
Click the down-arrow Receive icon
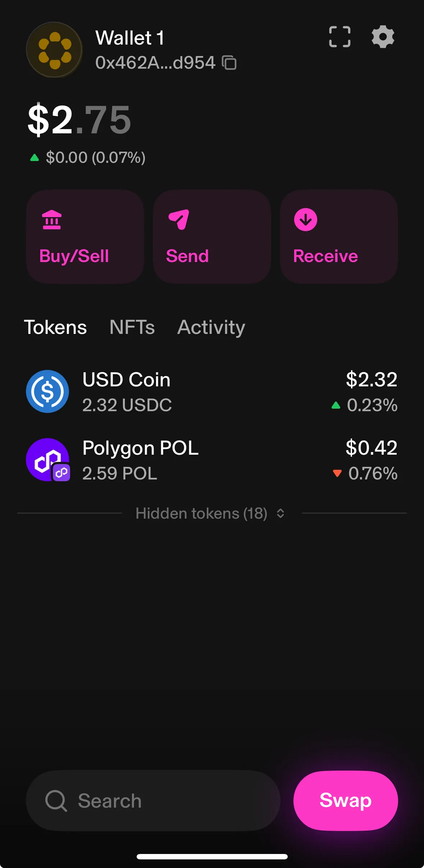pos(306,220)
